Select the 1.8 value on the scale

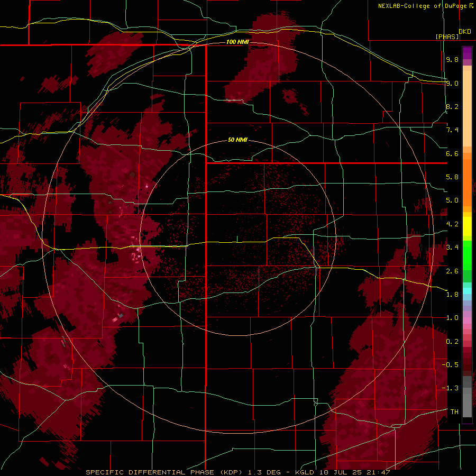pos(452,295)
